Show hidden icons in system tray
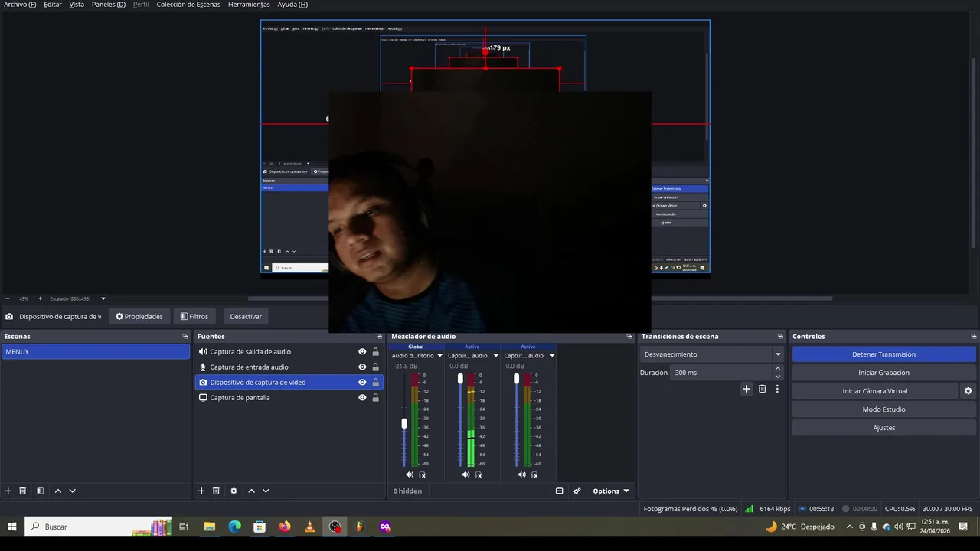 pyautogui.click(x=849, y=527)
